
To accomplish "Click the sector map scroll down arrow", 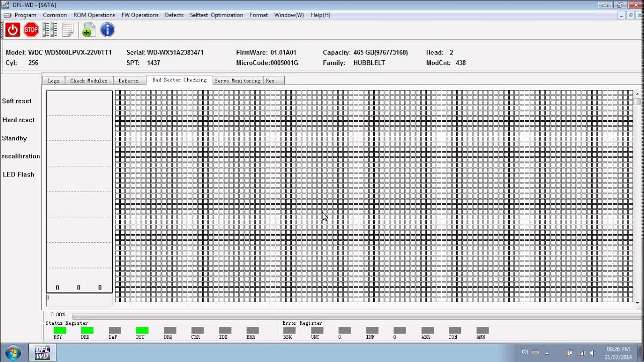I will pyautogui.click(x=637, y=303).
